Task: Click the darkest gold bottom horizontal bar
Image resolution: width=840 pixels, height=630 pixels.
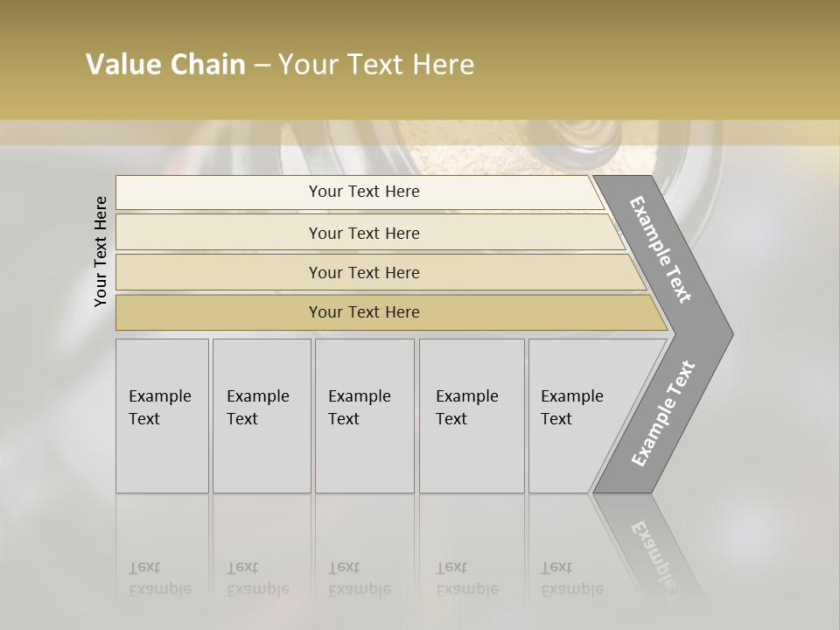Action: pyautogui.click(x=364, y=312)
